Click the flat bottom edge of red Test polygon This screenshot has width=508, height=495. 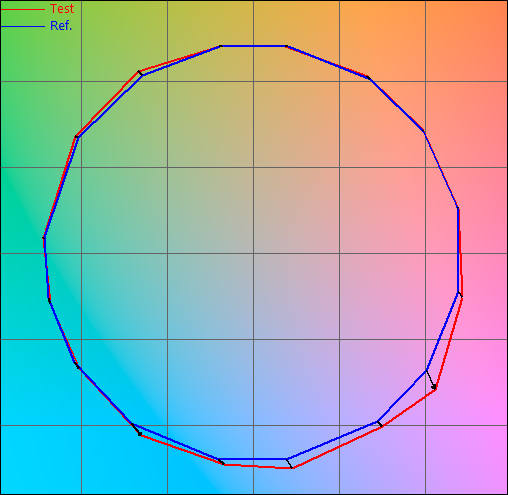pyautogui.click(x=258, y=466)
